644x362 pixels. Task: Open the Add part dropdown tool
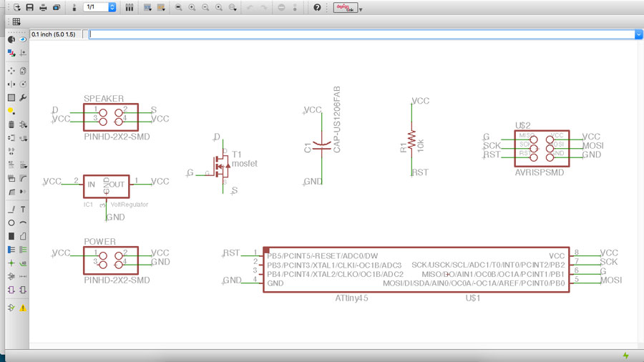[23, 124]
